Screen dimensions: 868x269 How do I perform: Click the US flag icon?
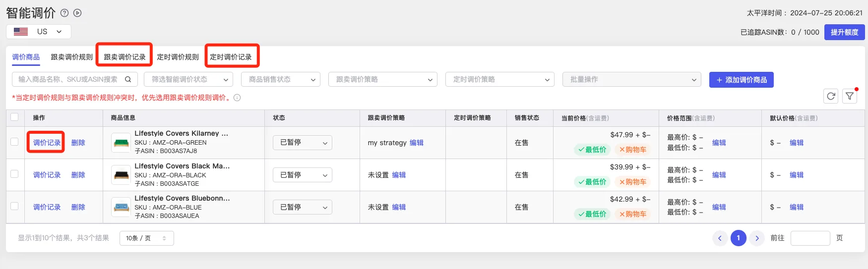point(21,32)
